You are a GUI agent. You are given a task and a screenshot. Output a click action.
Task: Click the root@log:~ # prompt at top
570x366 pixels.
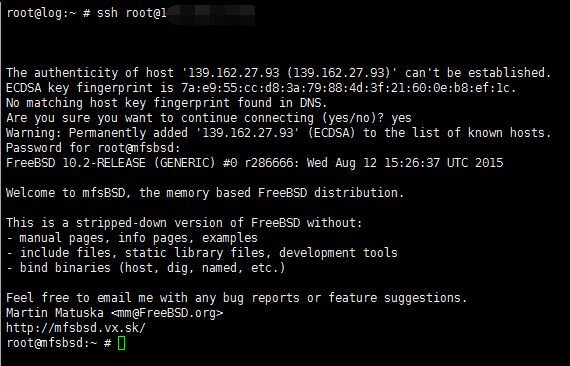click(x=48, y=13)
